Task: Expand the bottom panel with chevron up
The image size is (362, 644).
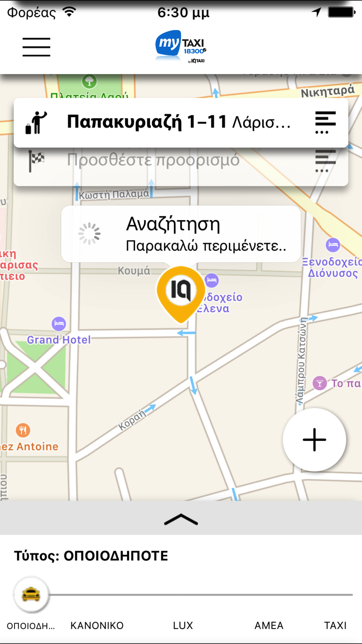Action: pos(181,519)
